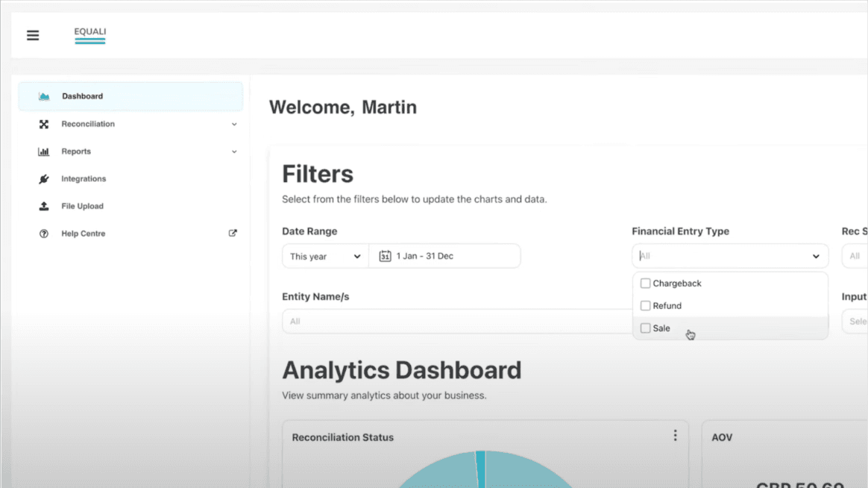This screenshot has height=488, width=868.
Task: Open Reconciliation Status three-dot menu
Action: click(675, 436)
